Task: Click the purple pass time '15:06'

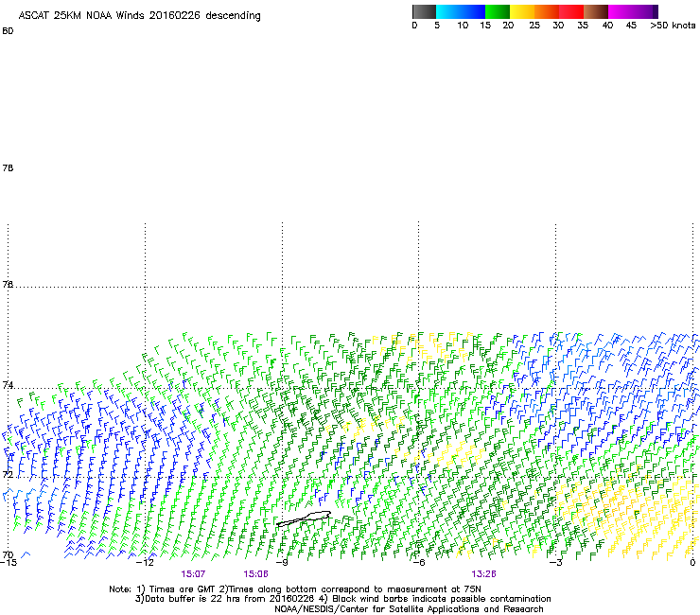Action: (x=255, y=574)
